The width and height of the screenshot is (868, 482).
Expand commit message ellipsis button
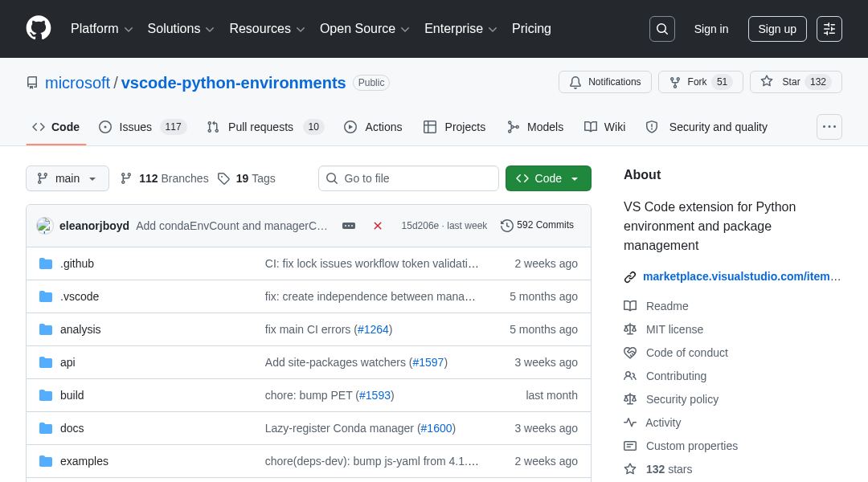tap(349, 226)
